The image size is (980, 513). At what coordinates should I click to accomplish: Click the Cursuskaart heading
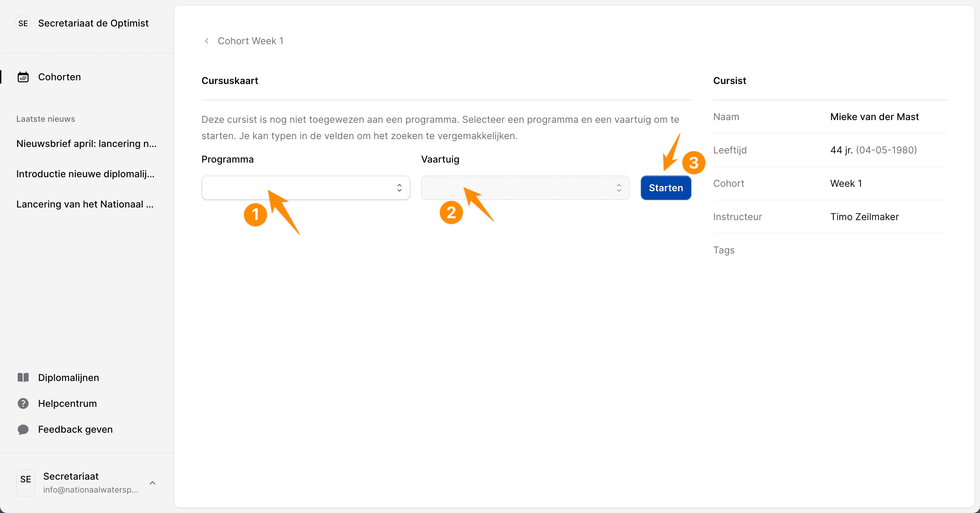[230, 81]
